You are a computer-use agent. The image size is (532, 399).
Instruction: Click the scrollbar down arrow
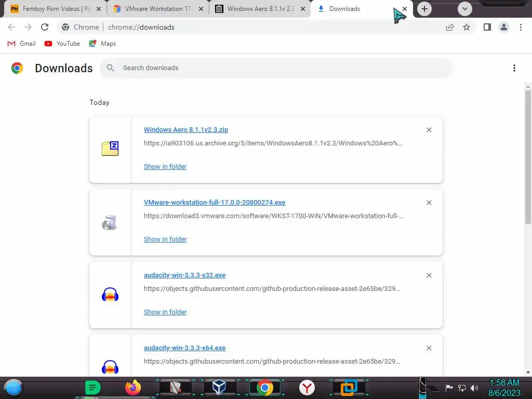tap(528, 372)
